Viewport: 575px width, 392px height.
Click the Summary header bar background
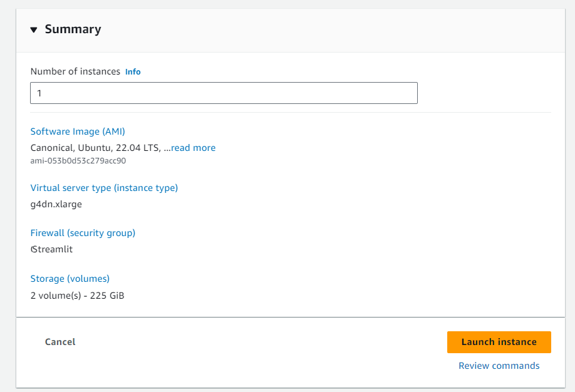[330, 31]
